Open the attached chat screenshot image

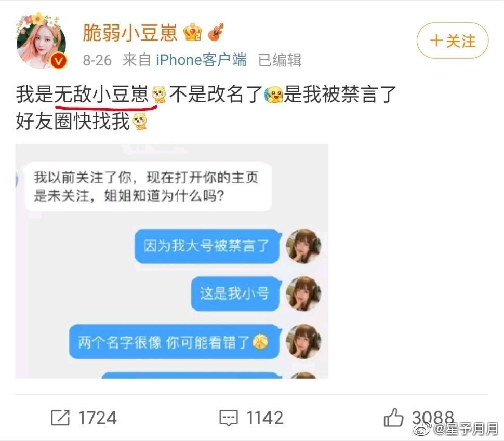(x=172, y=261)
